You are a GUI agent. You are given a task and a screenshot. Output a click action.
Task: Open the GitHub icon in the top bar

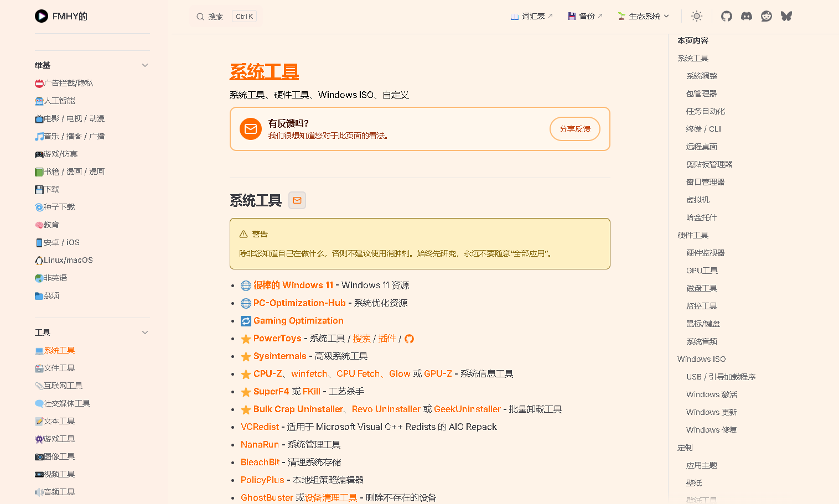(x=726, y=16)
